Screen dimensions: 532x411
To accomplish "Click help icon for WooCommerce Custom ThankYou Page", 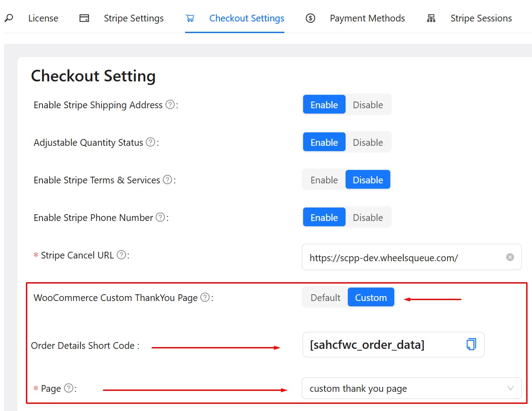I will click(205, 297).
